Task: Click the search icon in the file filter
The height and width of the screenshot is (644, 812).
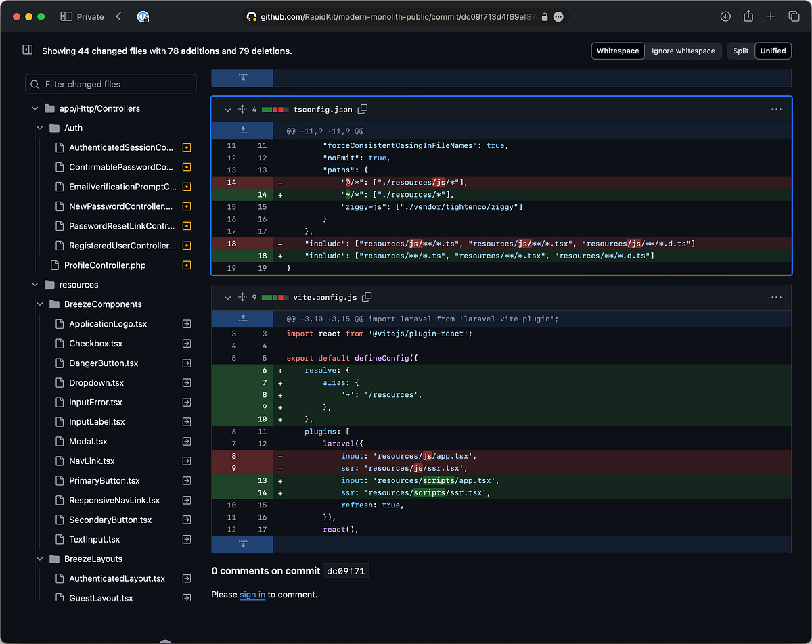Action: pos(35,84)
